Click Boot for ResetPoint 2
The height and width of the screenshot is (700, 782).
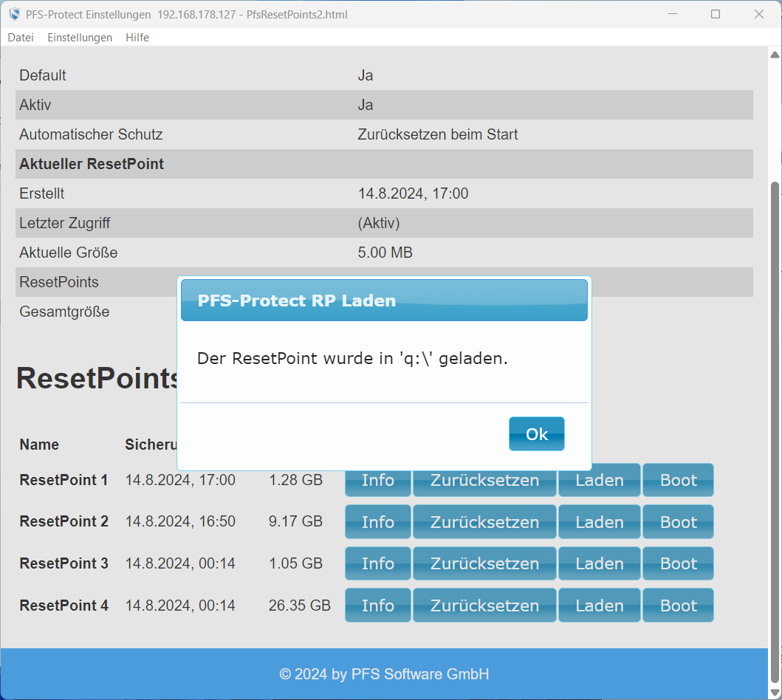[678, 522]
